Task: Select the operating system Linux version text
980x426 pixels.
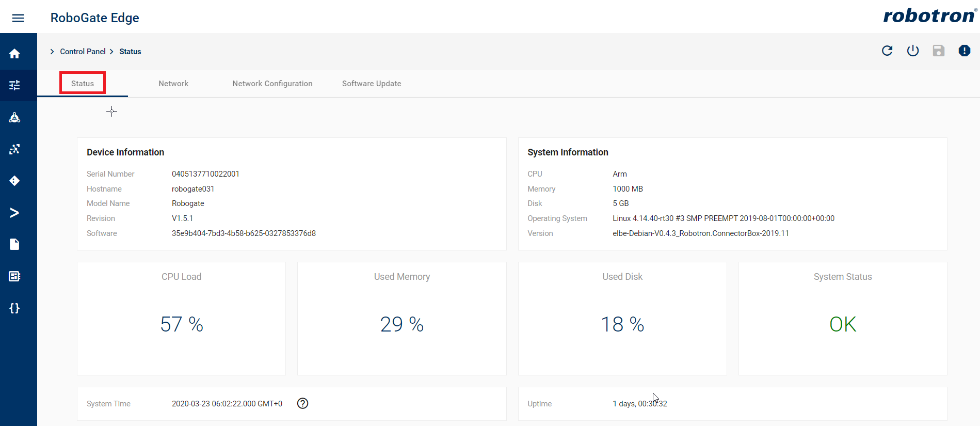Action: coord(724,218)
